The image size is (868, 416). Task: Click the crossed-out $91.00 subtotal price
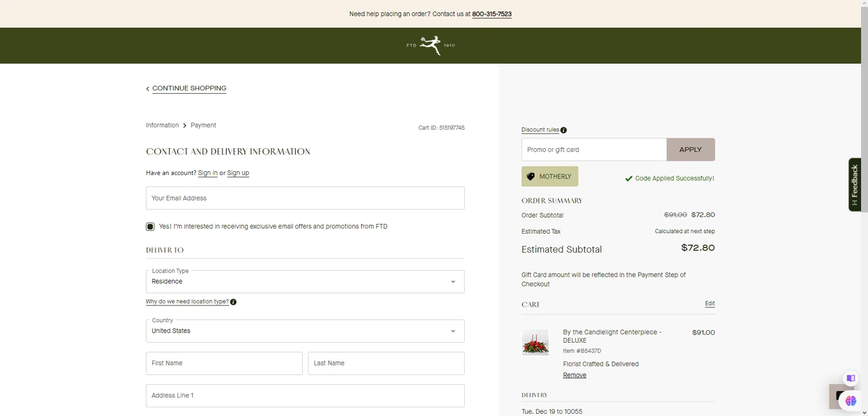pyautogui.click(x=675, y=215)
